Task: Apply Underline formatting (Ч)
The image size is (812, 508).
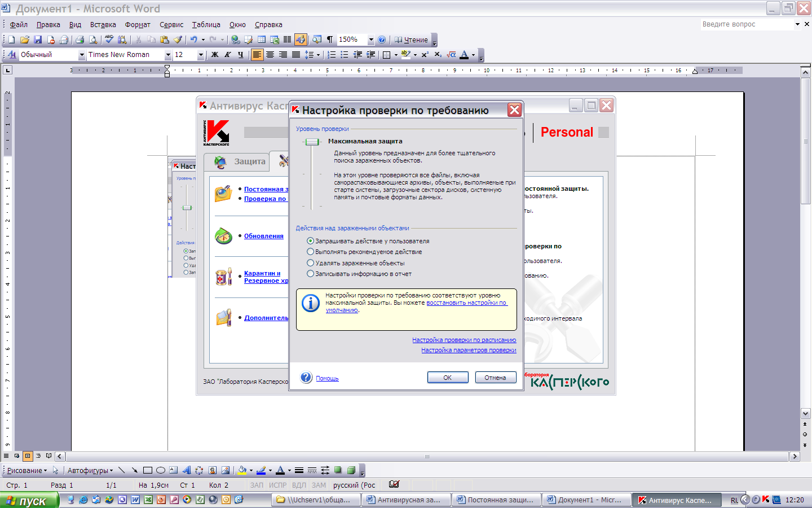Action: coord(241,55)
